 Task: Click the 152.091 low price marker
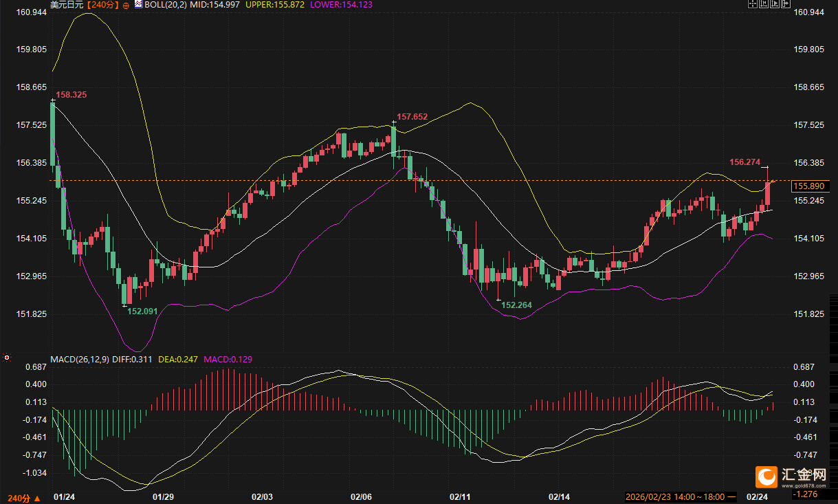click(143, 311)
